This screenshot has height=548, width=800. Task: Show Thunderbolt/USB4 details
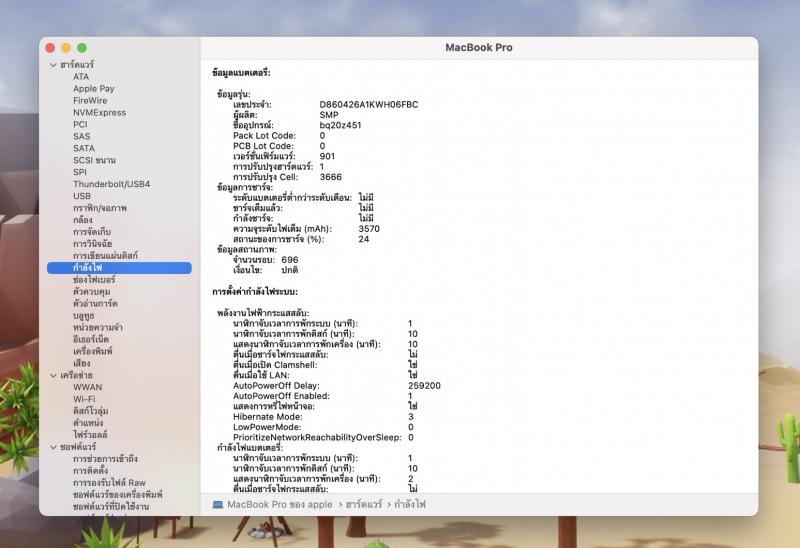pyautogui.click(x=112, y=184)
